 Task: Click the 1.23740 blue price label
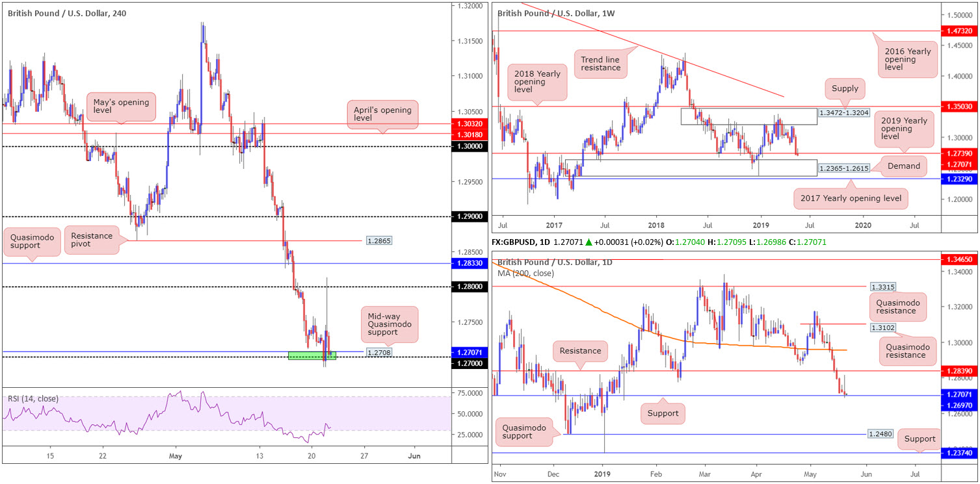coord(959,453)
